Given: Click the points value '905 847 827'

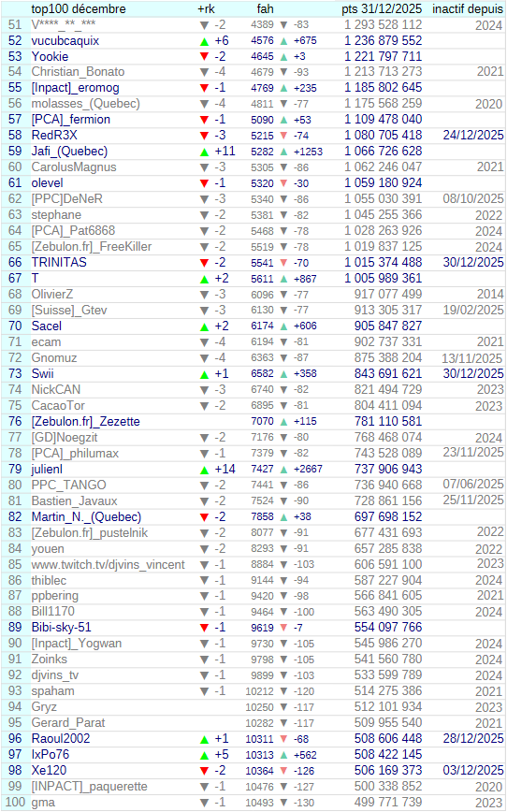Looking at the screenshot, I should (388, 326).
